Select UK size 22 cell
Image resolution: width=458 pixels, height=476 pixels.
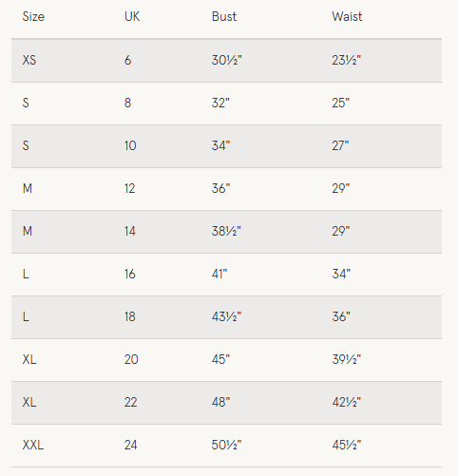point(130,402)
